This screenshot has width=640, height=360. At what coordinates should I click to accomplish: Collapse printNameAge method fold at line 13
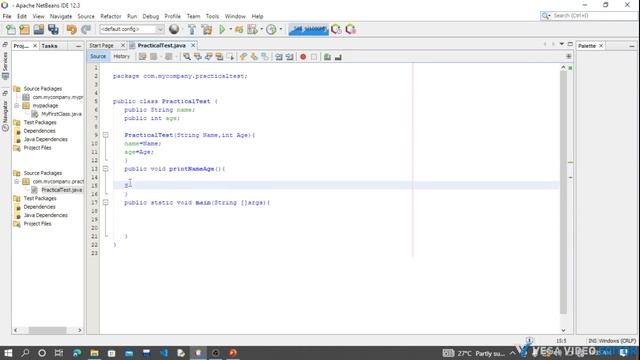106,169
